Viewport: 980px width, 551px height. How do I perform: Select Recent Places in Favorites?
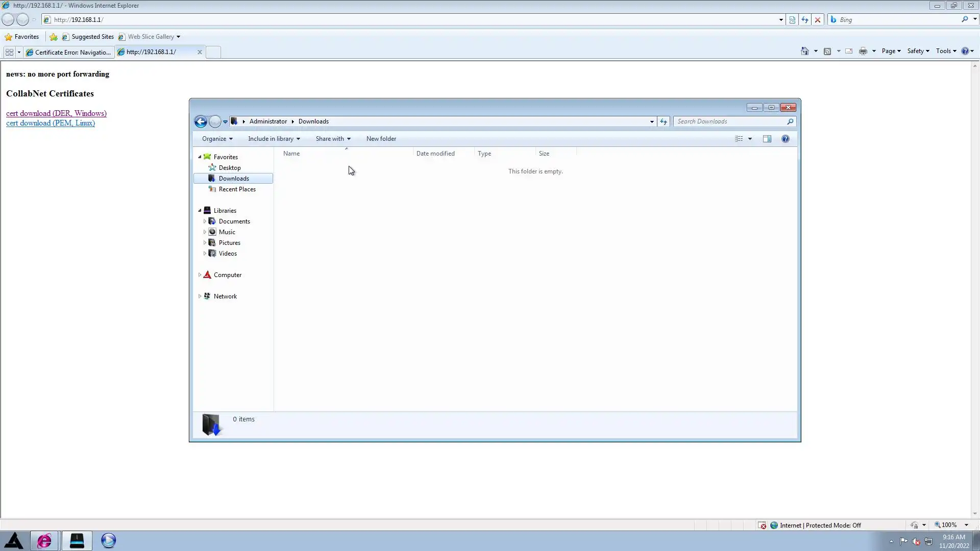click(237, 189)
